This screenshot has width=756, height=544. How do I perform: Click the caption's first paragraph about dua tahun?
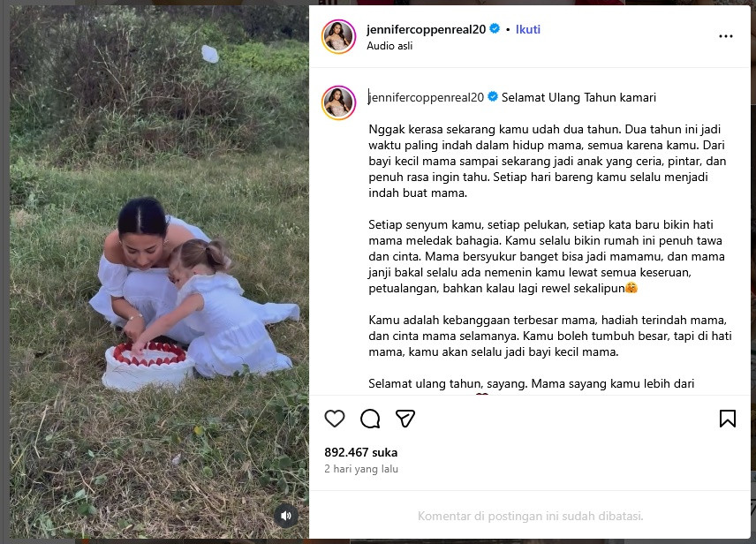click(548, 161)
